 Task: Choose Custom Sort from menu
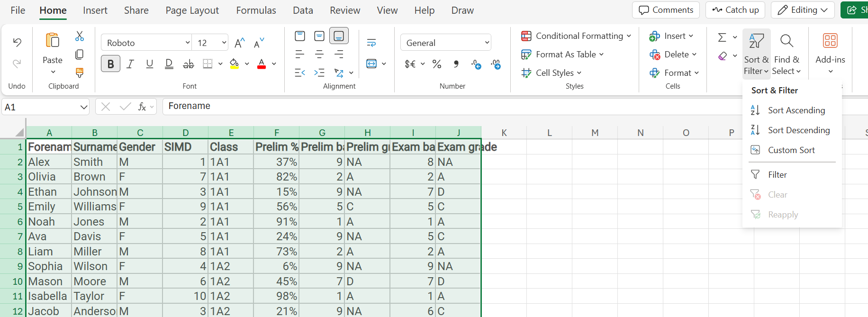point(792,150)
